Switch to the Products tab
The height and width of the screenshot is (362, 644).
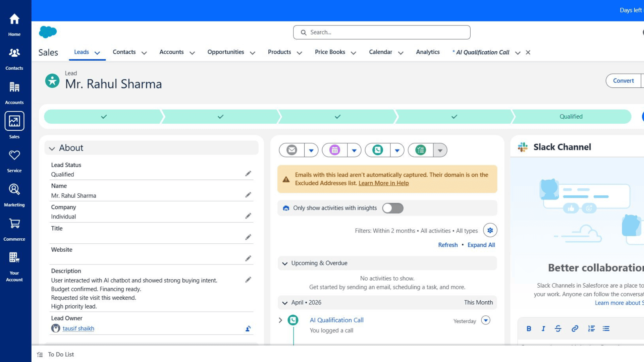pyautogui.click(x=279, y=52)
